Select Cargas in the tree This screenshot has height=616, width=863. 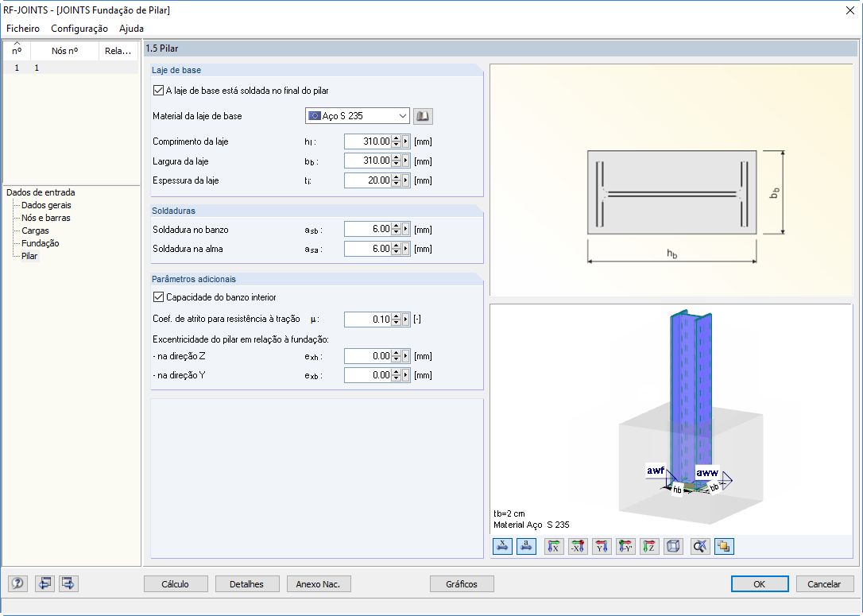pos(35,231)
